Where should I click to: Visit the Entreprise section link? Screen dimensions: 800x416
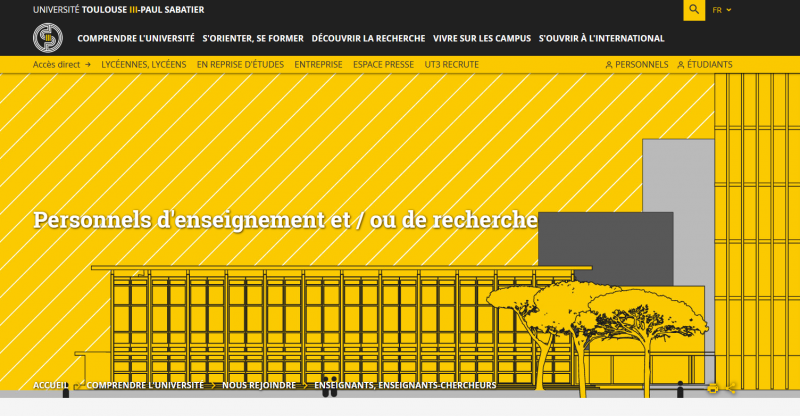pos(318,64)
